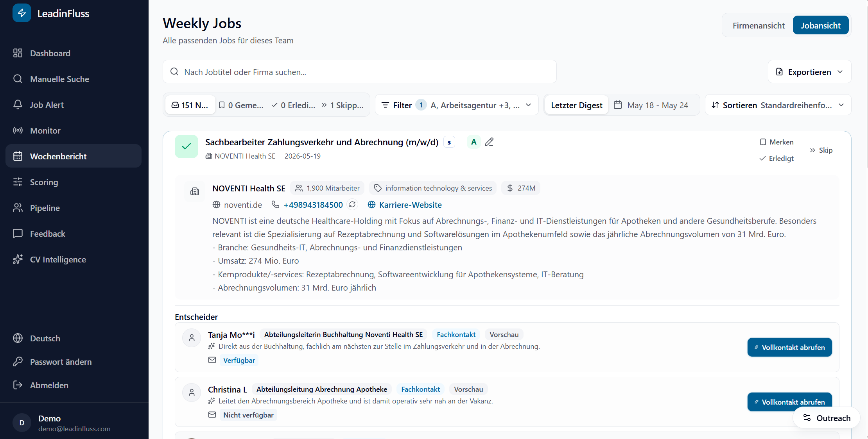Click the search magnifier icon

pos(174,72)
